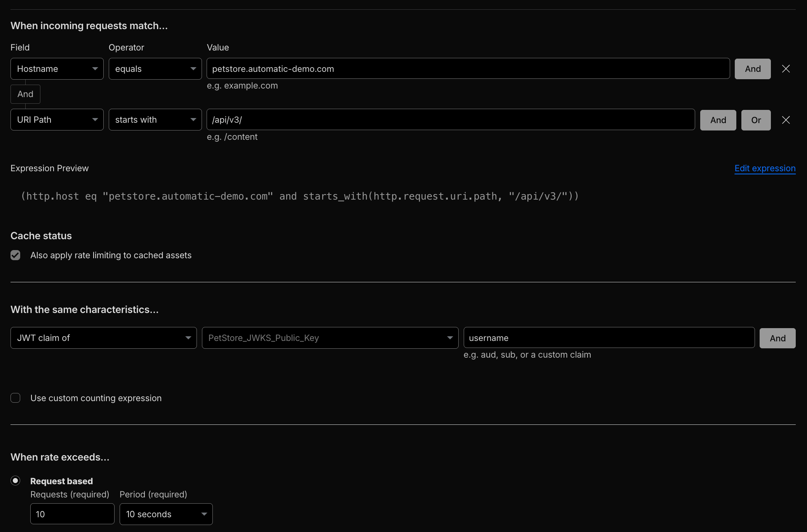Image resolution: width=807 pixels, height=532 pixels.
Task: Open the characteristic dropdown showing JWT claim of
Action: 103,338
